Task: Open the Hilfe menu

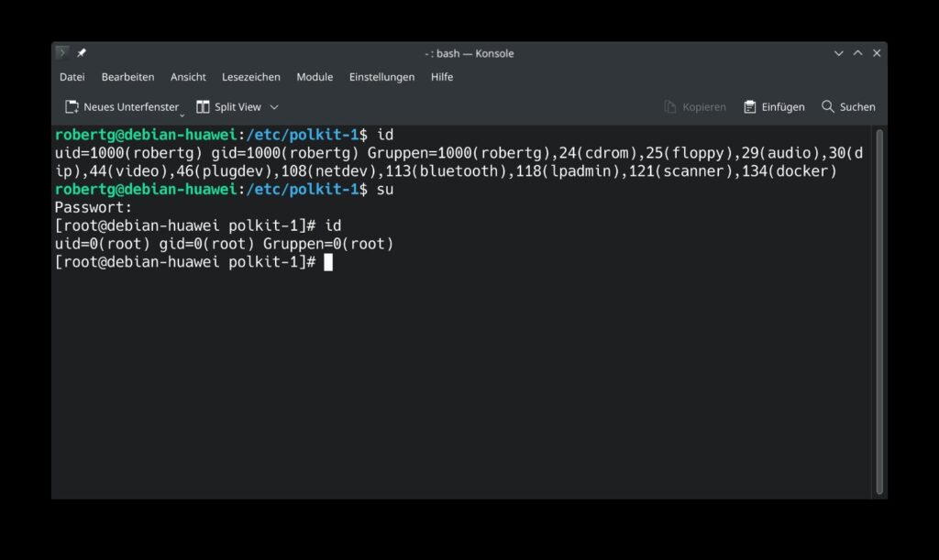Action: click(442, 77)
